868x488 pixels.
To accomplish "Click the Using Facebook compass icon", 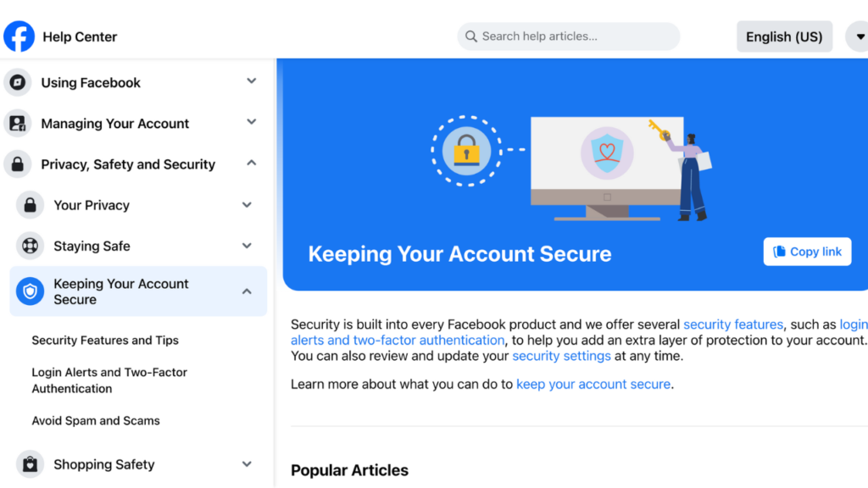I will click(18, 82).
